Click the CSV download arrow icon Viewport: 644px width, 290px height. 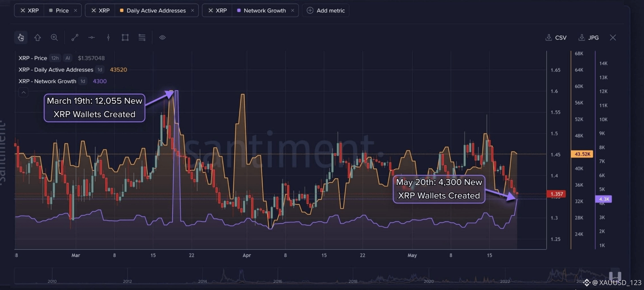click(x=548, y=37)
